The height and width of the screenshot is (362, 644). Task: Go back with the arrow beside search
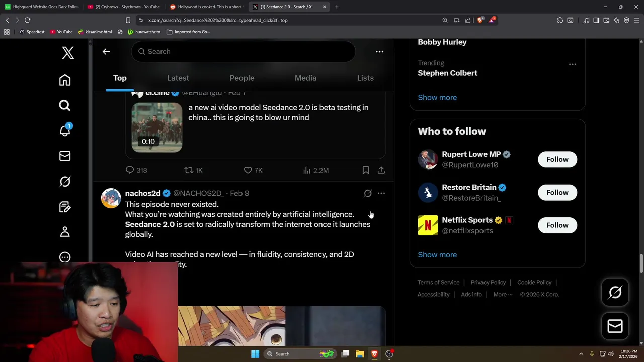point(106,51)
